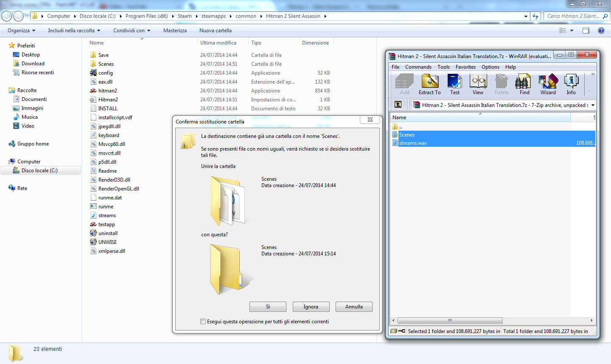Go up one level in WinRAR archive
The image size is (611, 364).
pos(398,104)
